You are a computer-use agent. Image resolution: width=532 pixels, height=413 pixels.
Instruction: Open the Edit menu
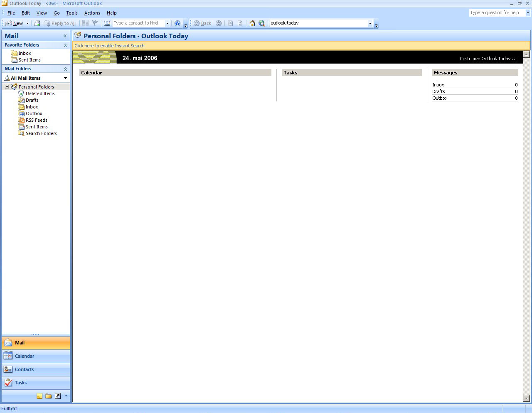pyautogui.click(x=26, y=13)
